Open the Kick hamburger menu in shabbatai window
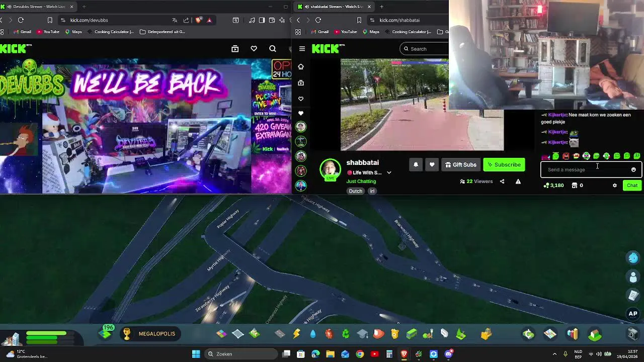The image size is (644, 362). click(x=302, y=49)
